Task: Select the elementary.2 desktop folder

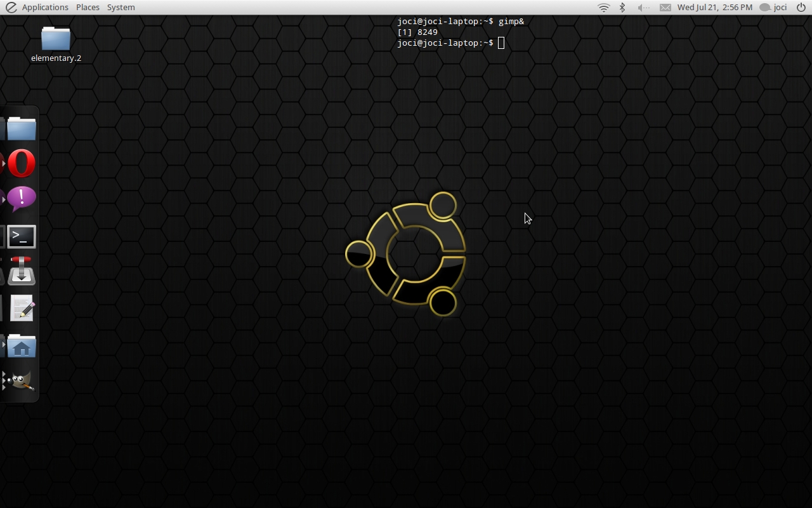Action: click(56, 44)
